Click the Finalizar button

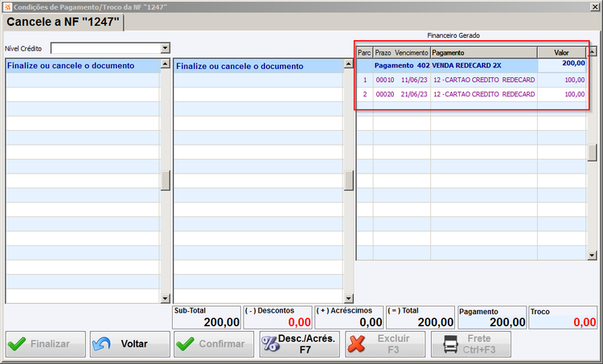[x=46, y=344]
